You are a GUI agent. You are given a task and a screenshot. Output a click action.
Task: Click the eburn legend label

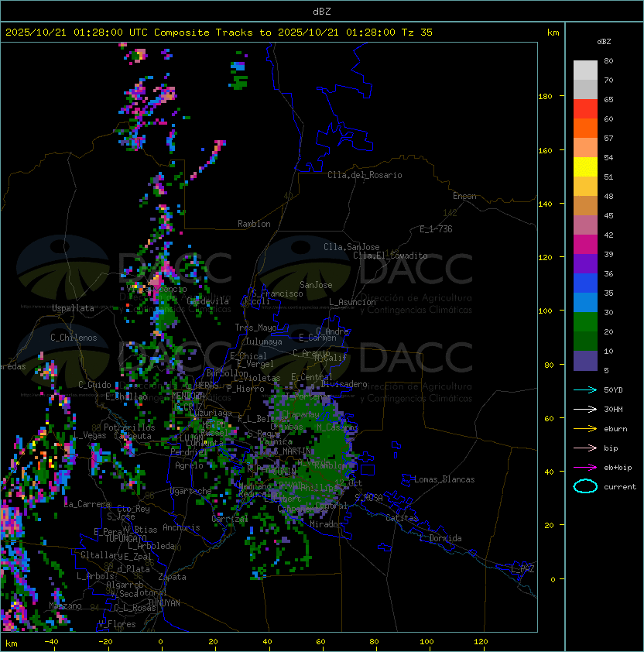click(x=615, y=429)
